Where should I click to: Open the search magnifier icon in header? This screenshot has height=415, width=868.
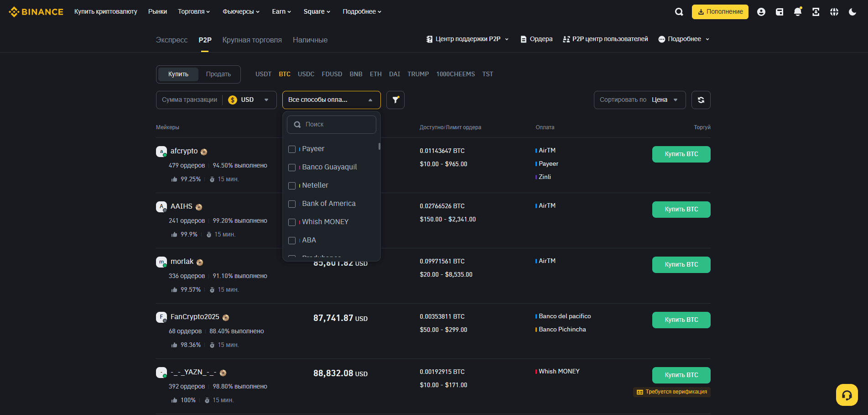click(x=679, y=12)
